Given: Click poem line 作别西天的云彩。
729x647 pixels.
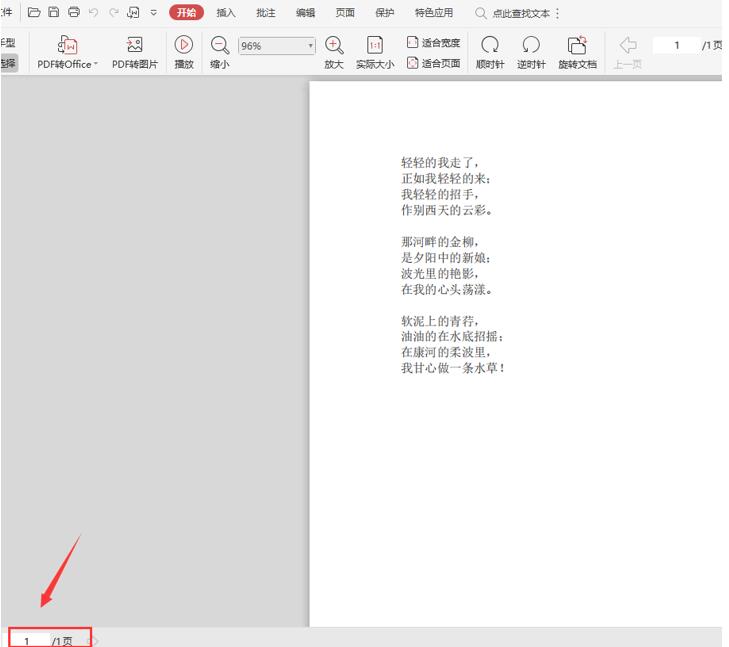Looking at the screenshot, I should (x=446, y=210).
